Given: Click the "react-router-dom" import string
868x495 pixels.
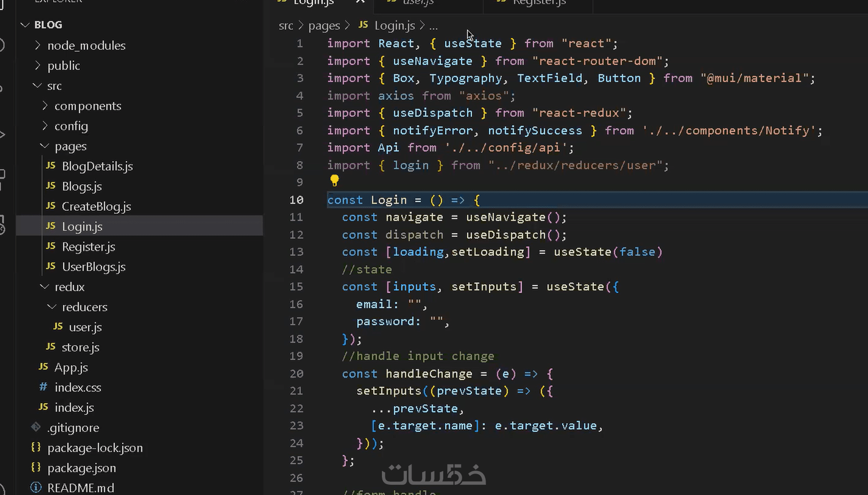Looking at the screenshot, I should coord(597,61).
